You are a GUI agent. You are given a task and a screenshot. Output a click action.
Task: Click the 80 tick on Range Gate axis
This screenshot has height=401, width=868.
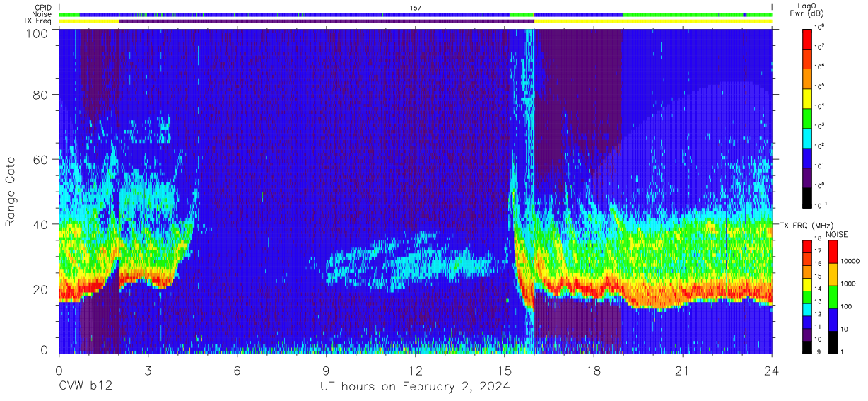coord(41,95)
